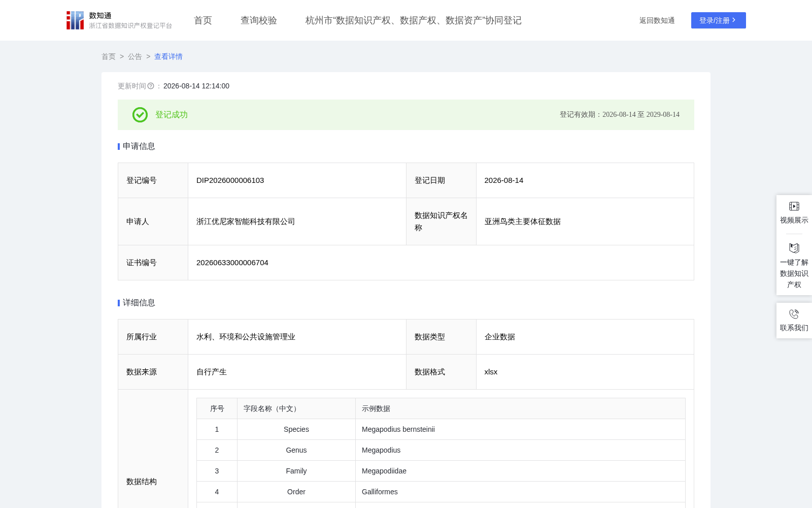Image resolution: width=812 pixels, height=508 pixels.
Task: Go to 公告 in breadcrumb
Action: tap(135, 56)
